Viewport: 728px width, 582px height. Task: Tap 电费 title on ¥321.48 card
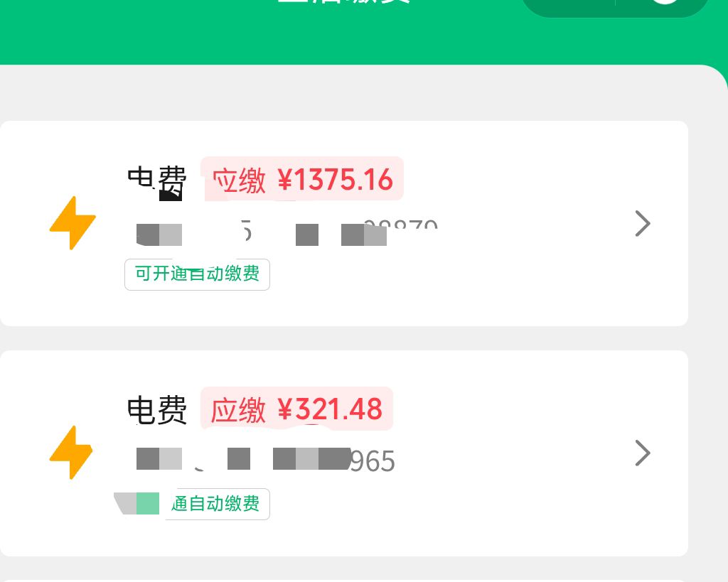click(157, 410)
